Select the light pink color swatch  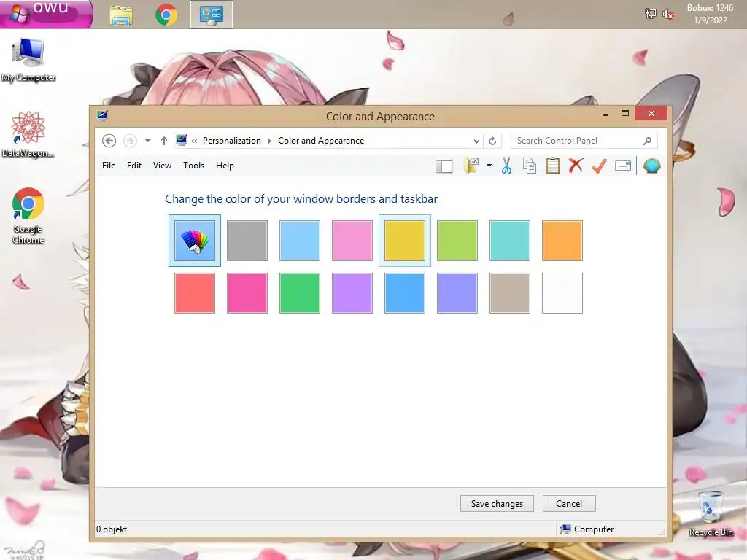tap(352, 241)
